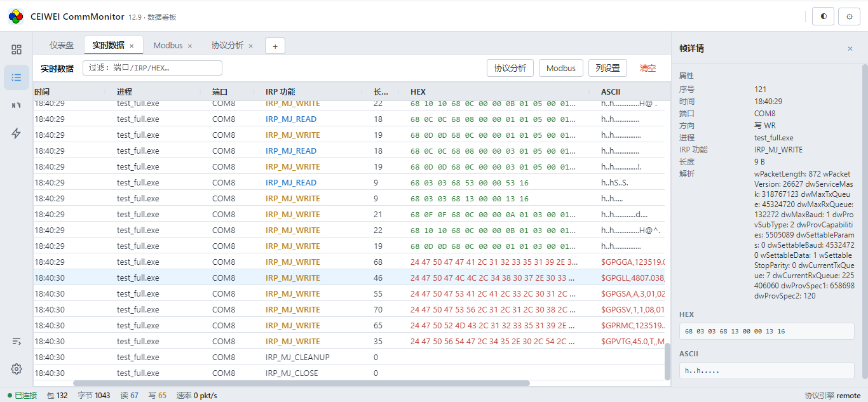Click the CEIWEI CommMonitor logo
The image size is (868, 402).
16,17
